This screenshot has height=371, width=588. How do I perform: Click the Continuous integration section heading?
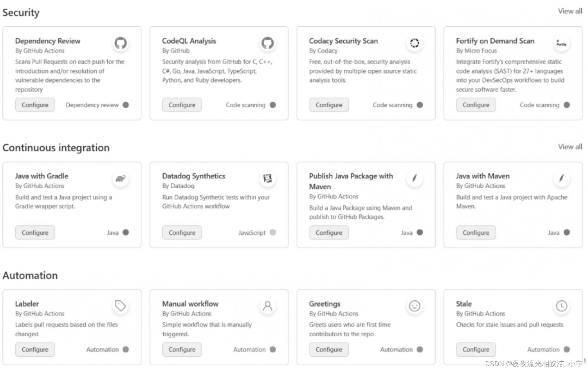[56, 148]
